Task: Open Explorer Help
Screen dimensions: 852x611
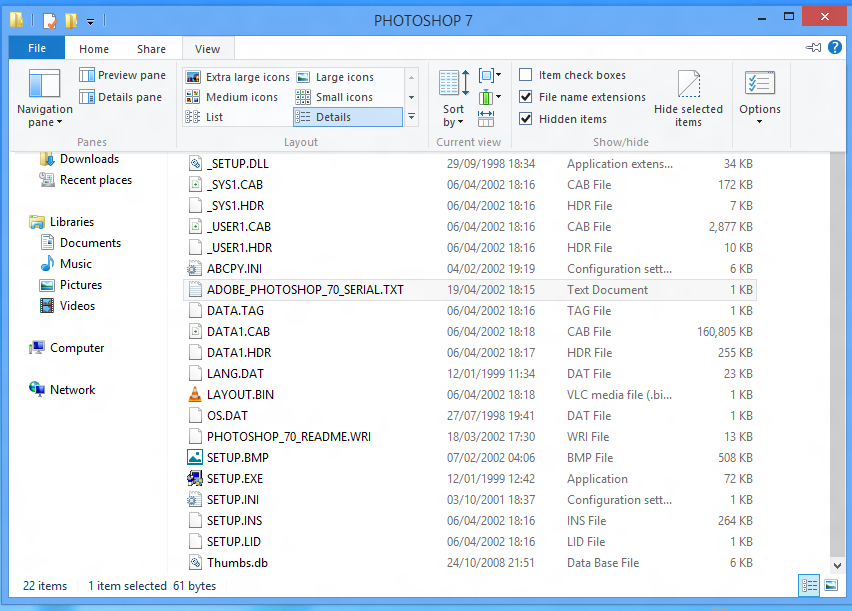Action: 835,47
